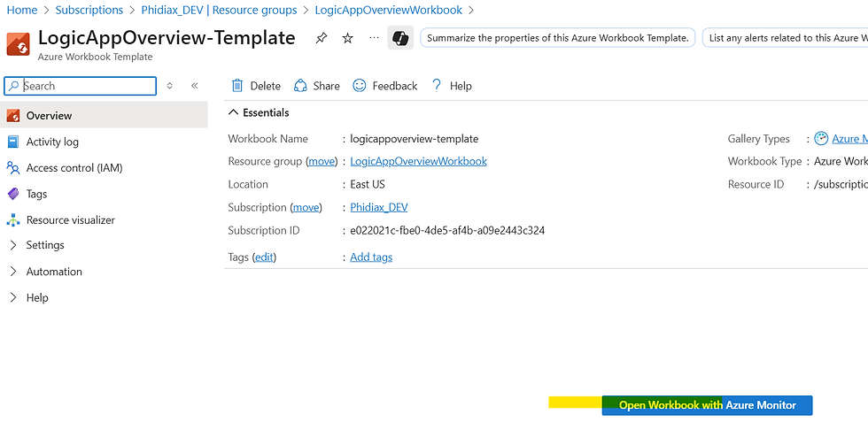Image resolution: width=868 pixels, height=430 pixels.
Task: Open the Activity log menu item
Action: point(105,142)
